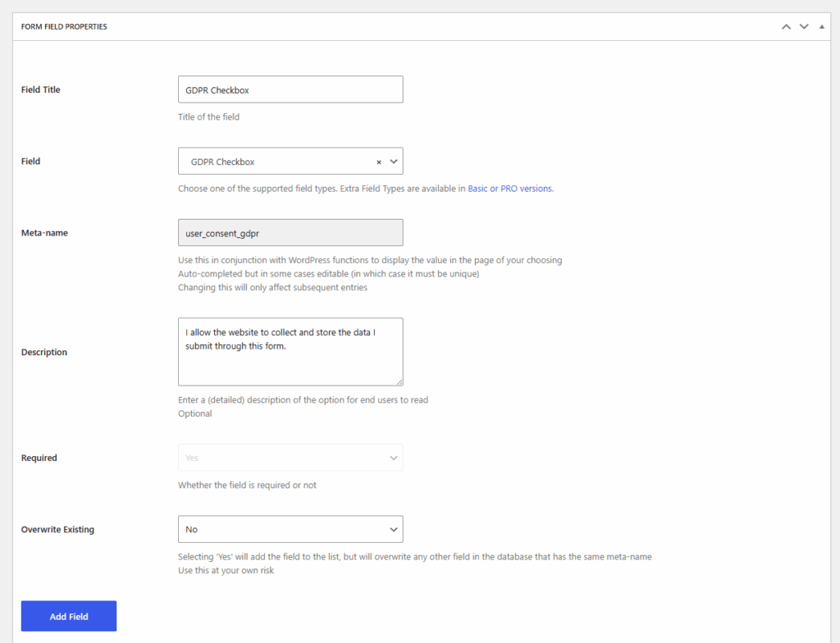The height and width of the screenshot is (643, 840).
Task: Place cursor in the Description textarea
Action: click(290, 351)
